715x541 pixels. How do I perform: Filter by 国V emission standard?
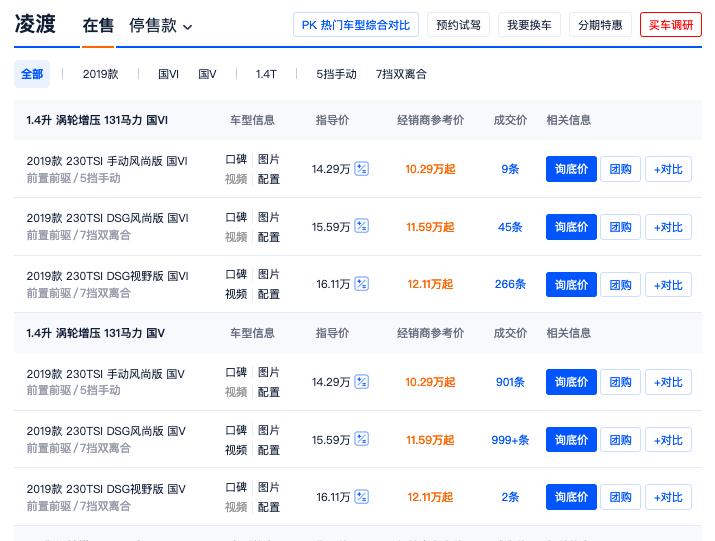click(207, 74)
